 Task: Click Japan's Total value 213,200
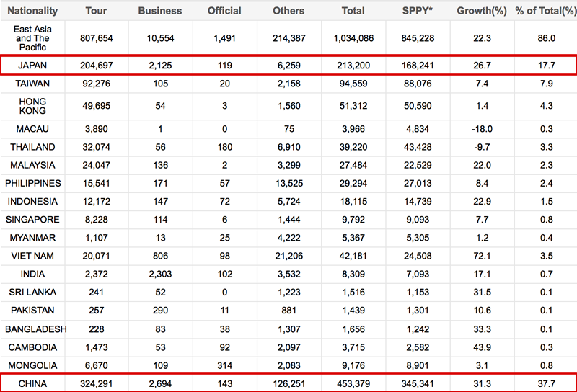[353, 66]
